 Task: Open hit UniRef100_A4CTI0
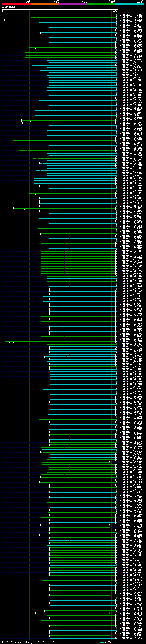[x=131, y=25]
